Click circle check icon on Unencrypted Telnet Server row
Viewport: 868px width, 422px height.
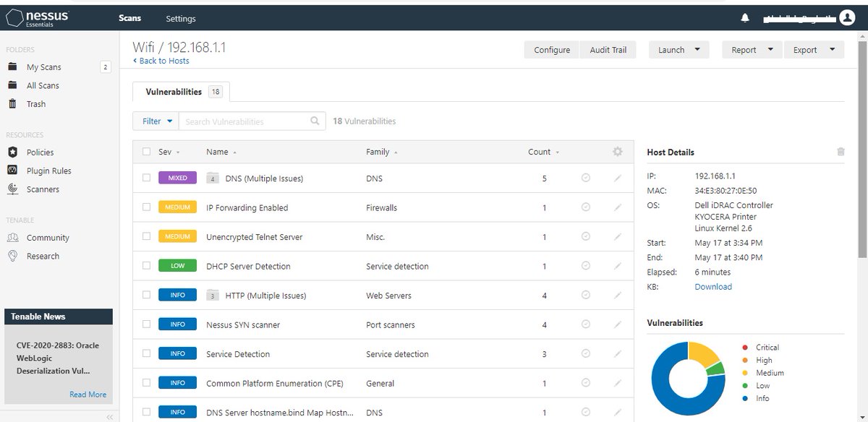pyautogui.click(x=586, y=237)
